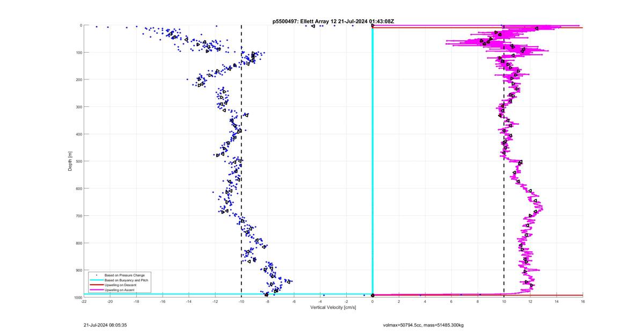
Task: Click the depth axis tick label '300'
Action: coord(78,107)
